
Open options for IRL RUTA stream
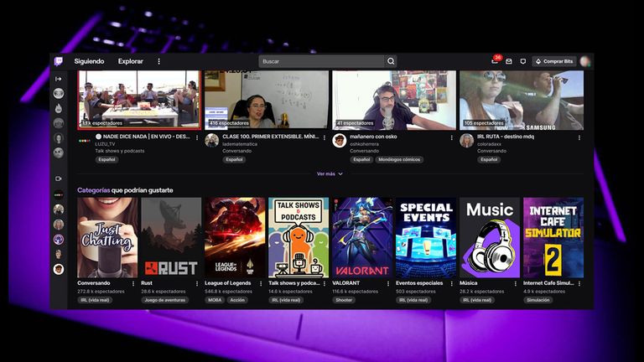(579, 138)
